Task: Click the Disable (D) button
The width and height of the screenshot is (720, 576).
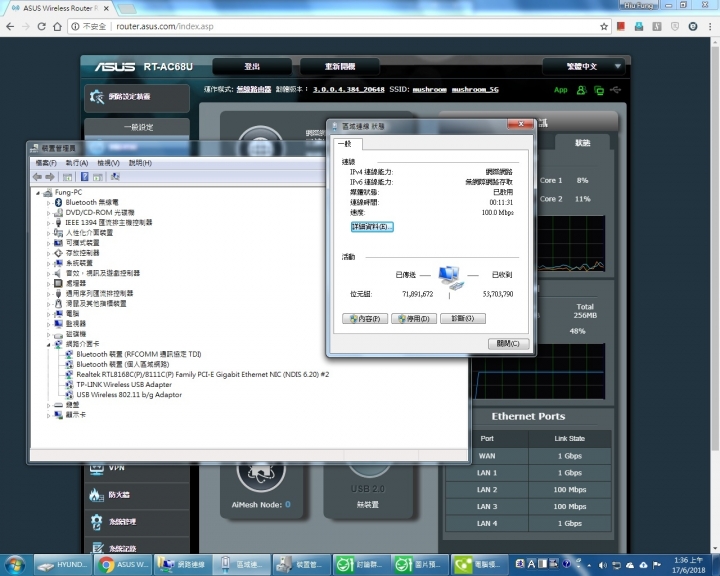Action: point(414,318)
